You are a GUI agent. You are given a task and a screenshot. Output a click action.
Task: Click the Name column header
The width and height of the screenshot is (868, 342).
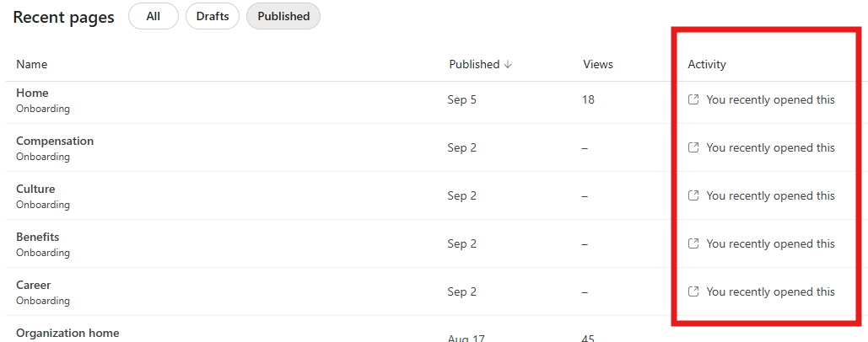tap(32, 65)
